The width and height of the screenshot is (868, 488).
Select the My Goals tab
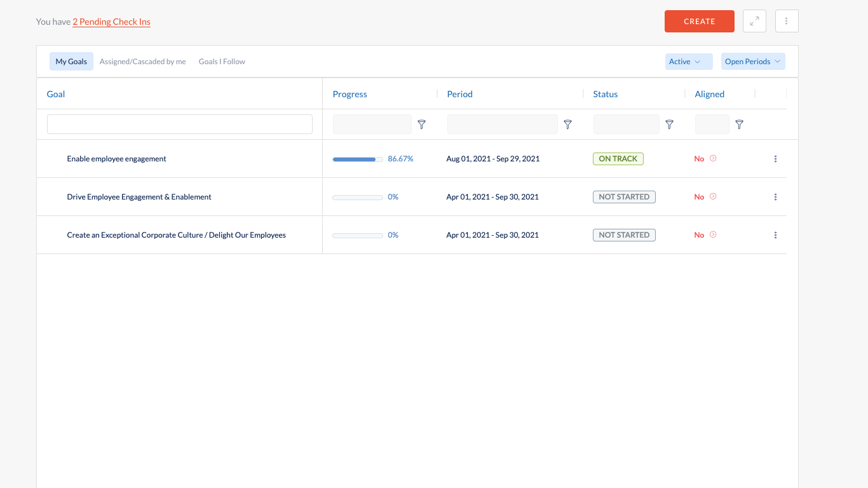71,62
